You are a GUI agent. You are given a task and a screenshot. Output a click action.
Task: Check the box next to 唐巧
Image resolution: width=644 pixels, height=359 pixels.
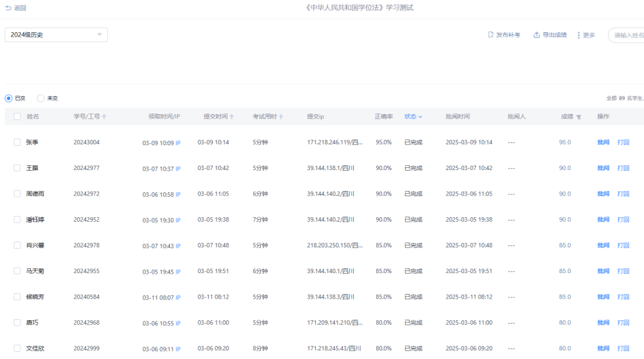point(17,322)
